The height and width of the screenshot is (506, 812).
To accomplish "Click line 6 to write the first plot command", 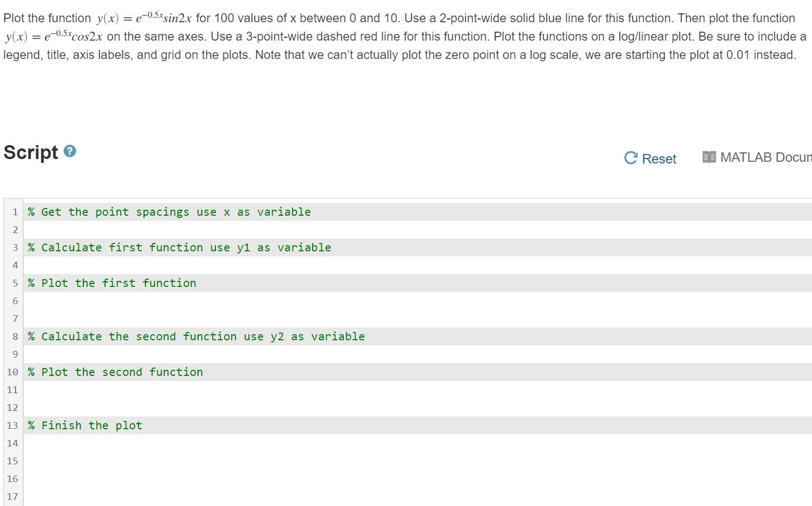I will (x=167, y=300).
